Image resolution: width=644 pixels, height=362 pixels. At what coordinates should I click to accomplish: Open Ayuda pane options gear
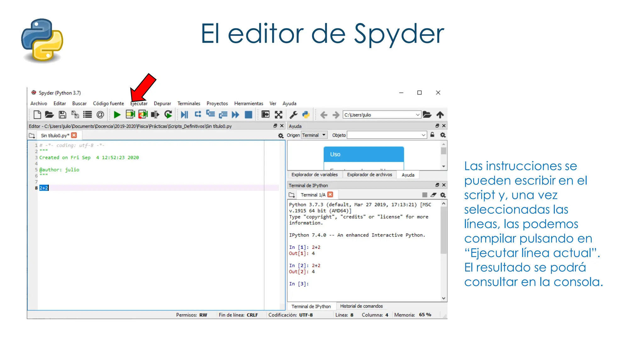[x=443, y=135]
